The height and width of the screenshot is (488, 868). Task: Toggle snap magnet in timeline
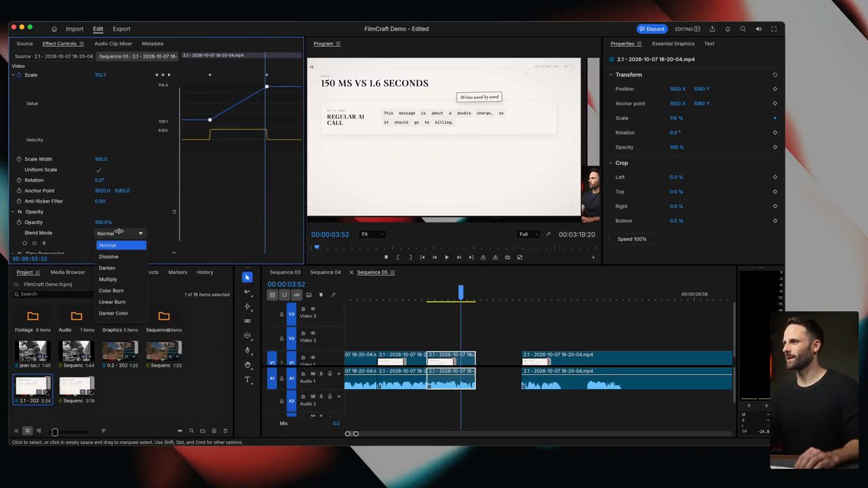click(x=284, y=295)
